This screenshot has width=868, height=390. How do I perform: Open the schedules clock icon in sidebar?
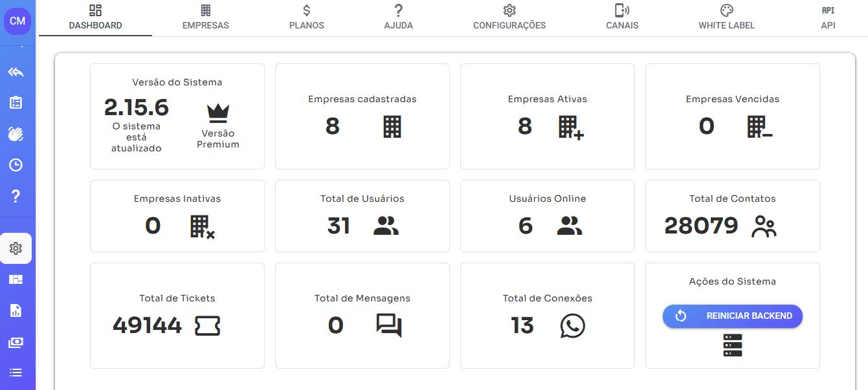coord(16,164)
